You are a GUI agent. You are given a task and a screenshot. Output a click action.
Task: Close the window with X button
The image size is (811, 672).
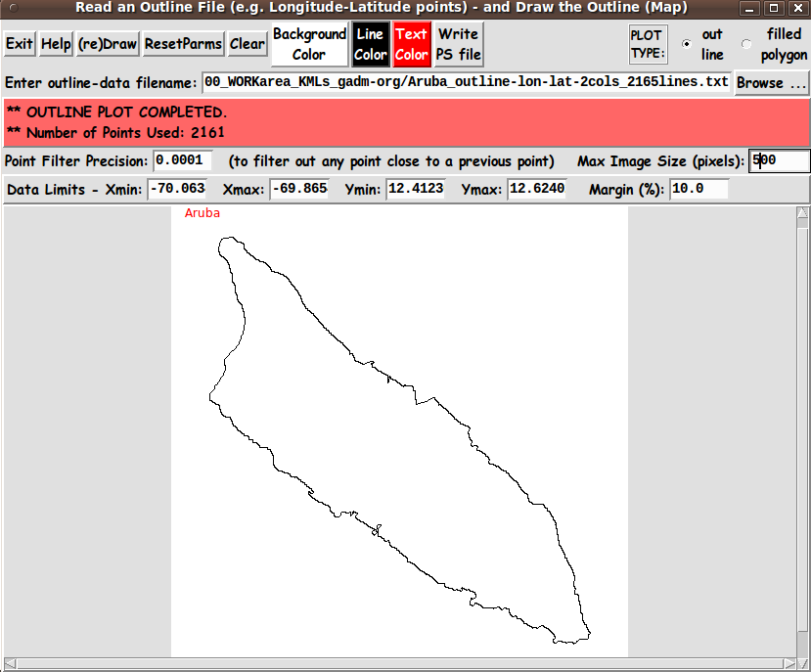pos(798,8)
